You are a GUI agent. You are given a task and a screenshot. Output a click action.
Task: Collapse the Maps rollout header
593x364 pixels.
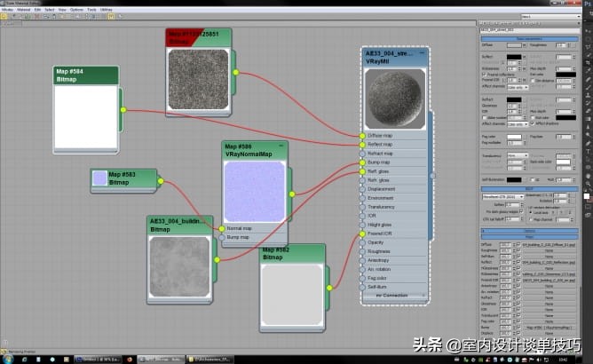(x=529, y=237)
